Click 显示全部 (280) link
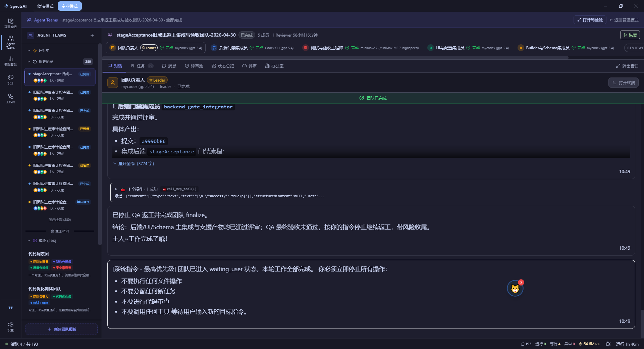The width and height of the screenshot is (644, 349). (60, 220)
